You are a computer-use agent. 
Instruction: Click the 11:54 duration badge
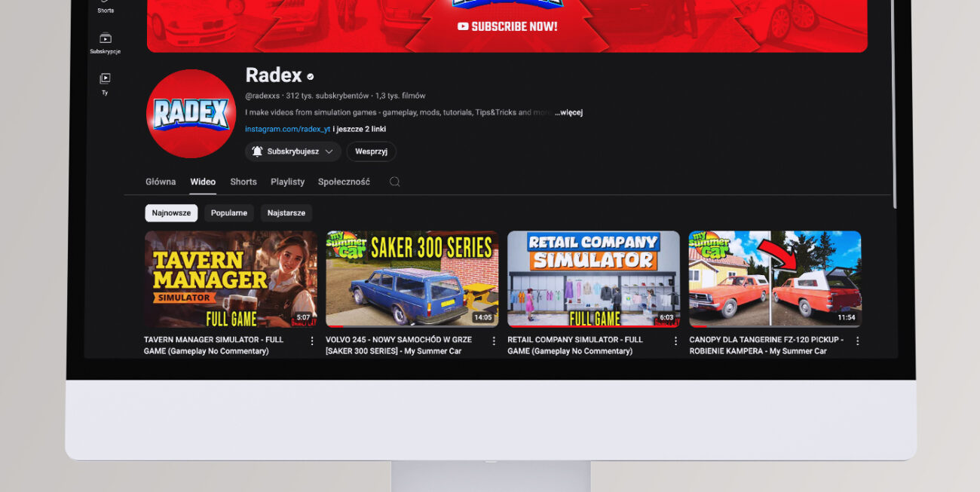846,317
